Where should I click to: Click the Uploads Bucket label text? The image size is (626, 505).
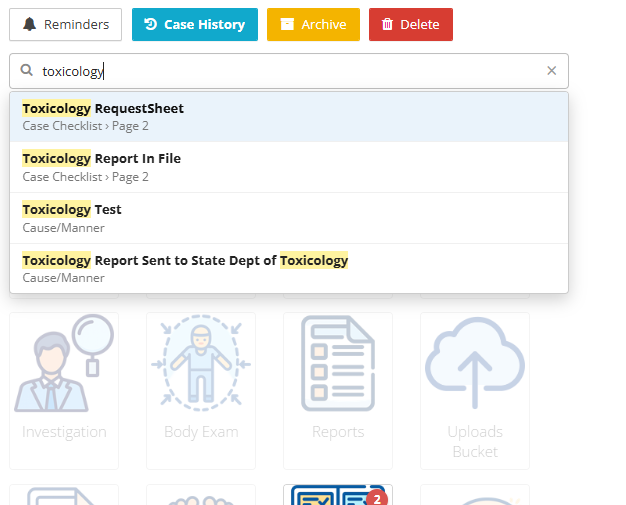tap(475, 442)
